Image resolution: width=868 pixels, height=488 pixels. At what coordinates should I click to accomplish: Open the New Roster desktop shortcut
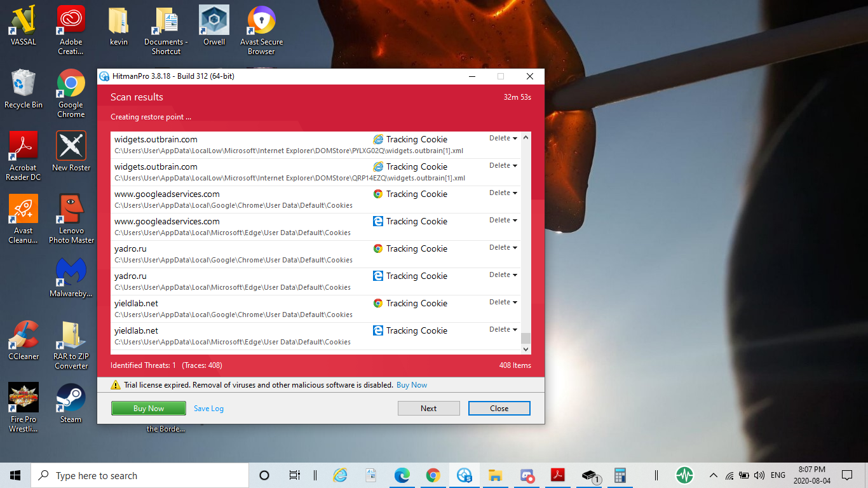point(71,151)
